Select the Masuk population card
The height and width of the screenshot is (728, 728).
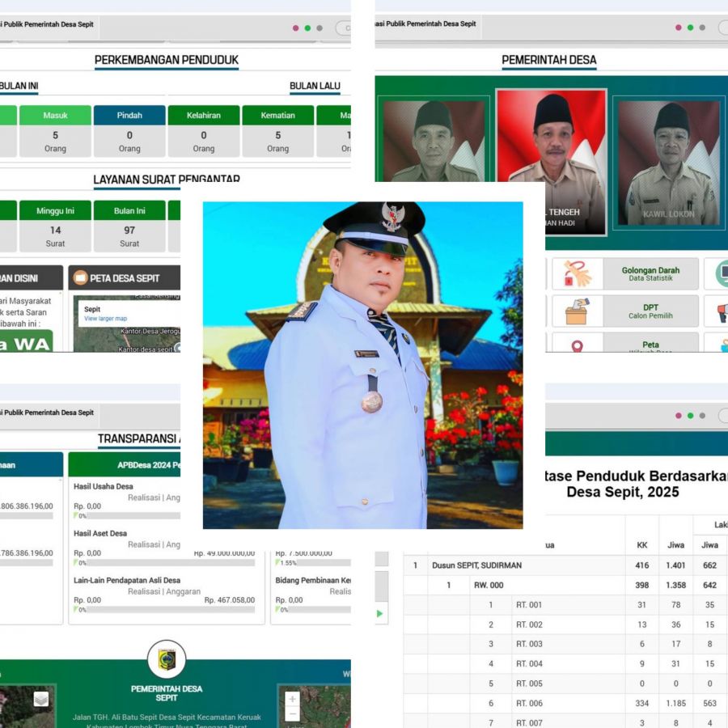pyautogui.click(x=55, y=131)
